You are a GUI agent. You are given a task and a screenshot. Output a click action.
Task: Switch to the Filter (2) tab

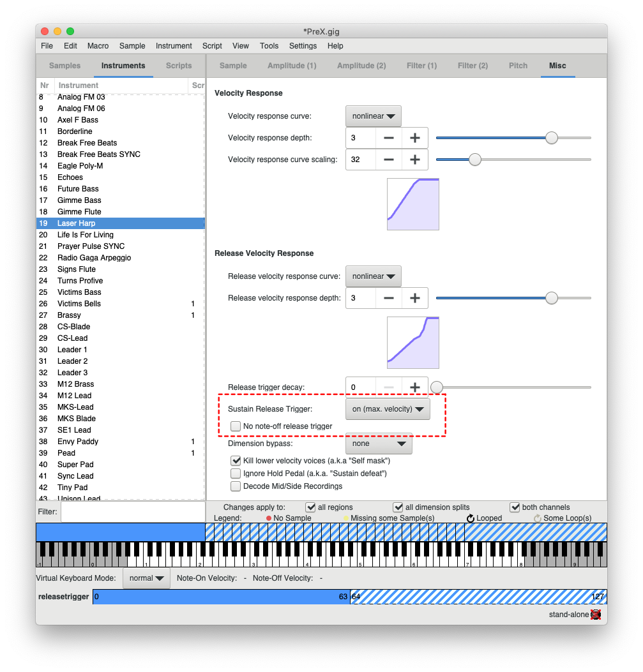coord(473,66)
